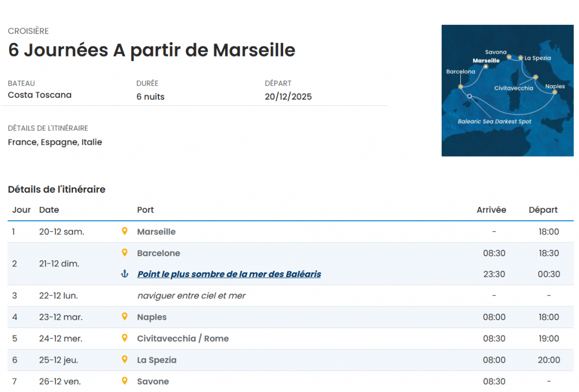
Task: Click the Savone port name
Action: [x=153, y=382]
